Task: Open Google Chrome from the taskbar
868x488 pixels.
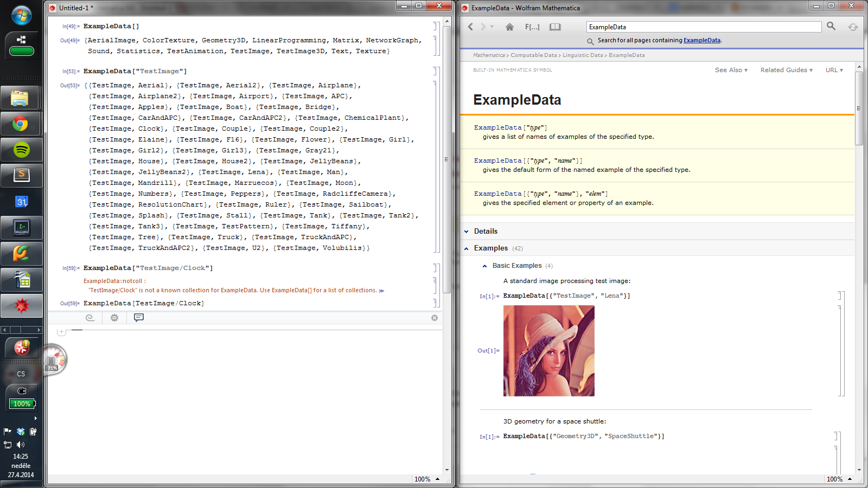Action: pos(21,124)
